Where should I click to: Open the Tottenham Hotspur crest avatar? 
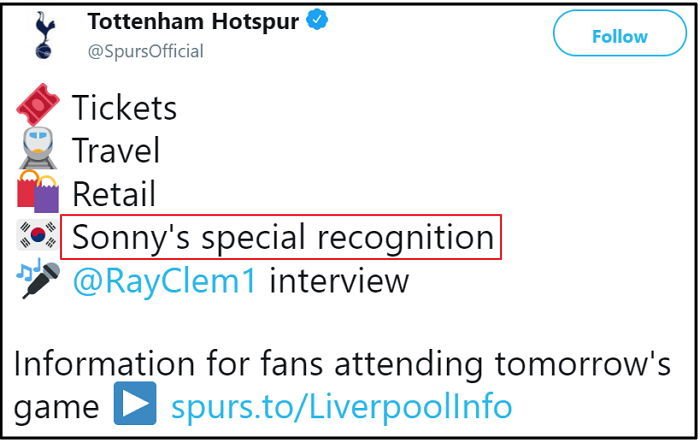pyautogui.click(x=45, y=36)
